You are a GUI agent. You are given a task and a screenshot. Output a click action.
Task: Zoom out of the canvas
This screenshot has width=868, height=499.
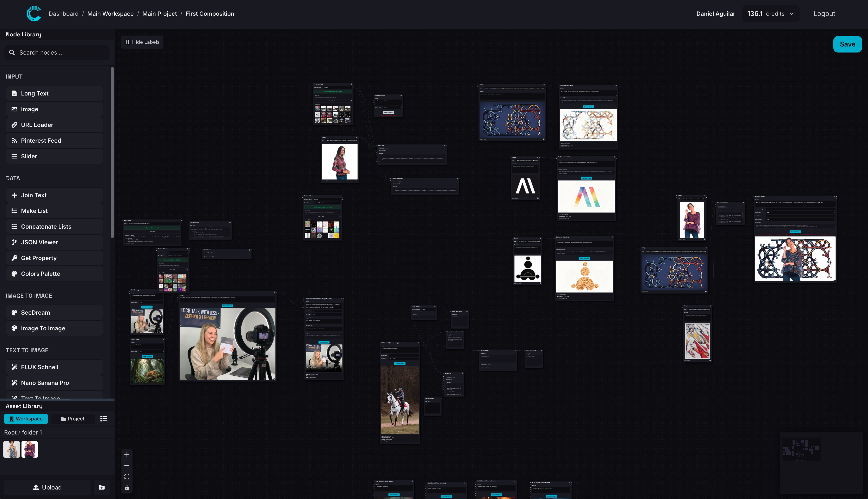click(x=127, y=466)
